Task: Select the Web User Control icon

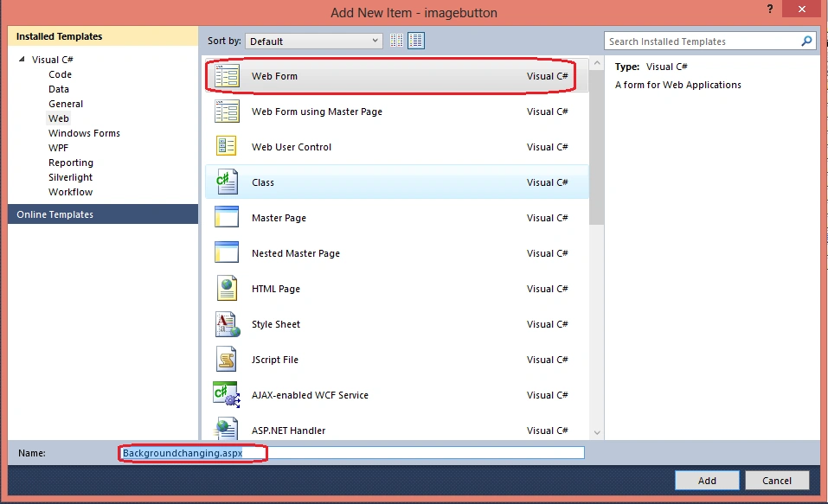Action: [x=227, y=146]
